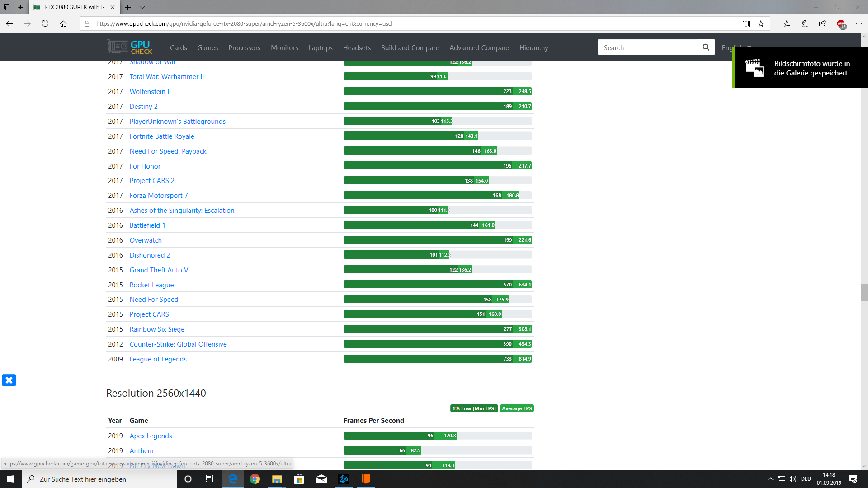The image size is (868, 488).
Task: Open the Rocket League link
Action: coord(151,285)
